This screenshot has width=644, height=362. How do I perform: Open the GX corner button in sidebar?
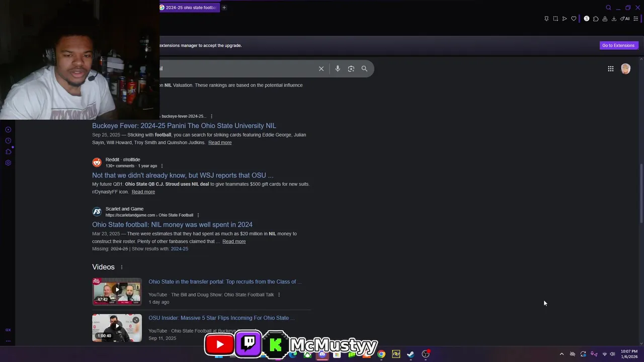coord(8,330)
